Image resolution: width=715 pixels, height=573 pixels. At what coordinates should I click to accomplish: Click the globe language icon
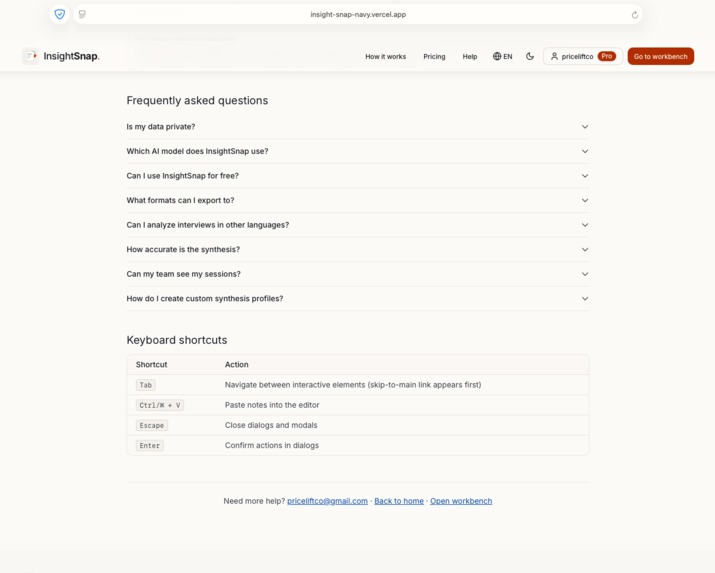(497, 57)
